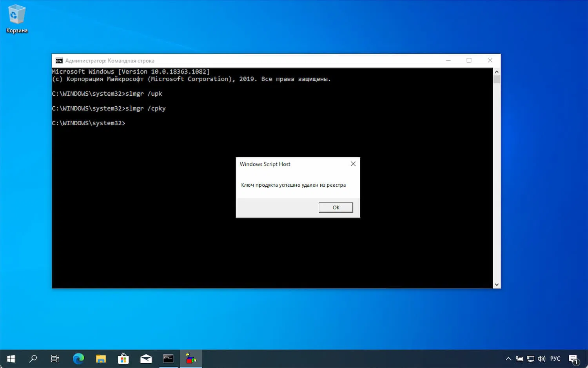The image size is (588, 368).
Task: Open the Start menu
Action: point(10,359)
